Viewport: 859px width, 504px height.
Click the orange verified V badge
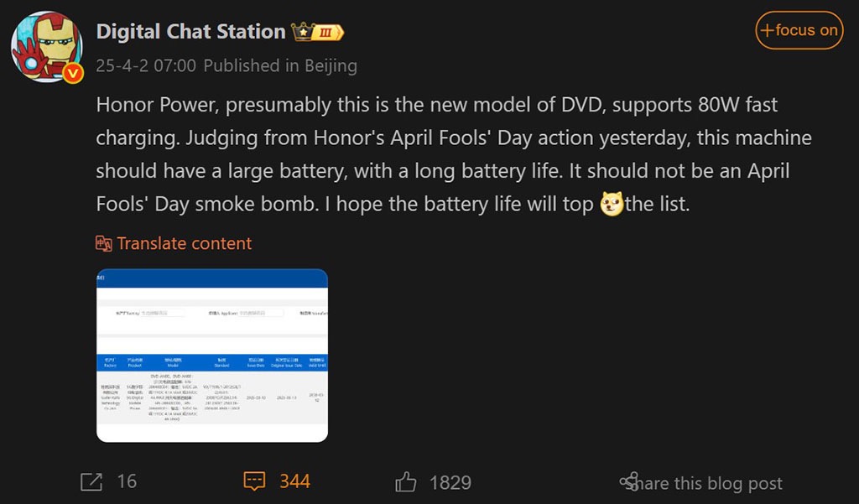(x=73, y=74)
